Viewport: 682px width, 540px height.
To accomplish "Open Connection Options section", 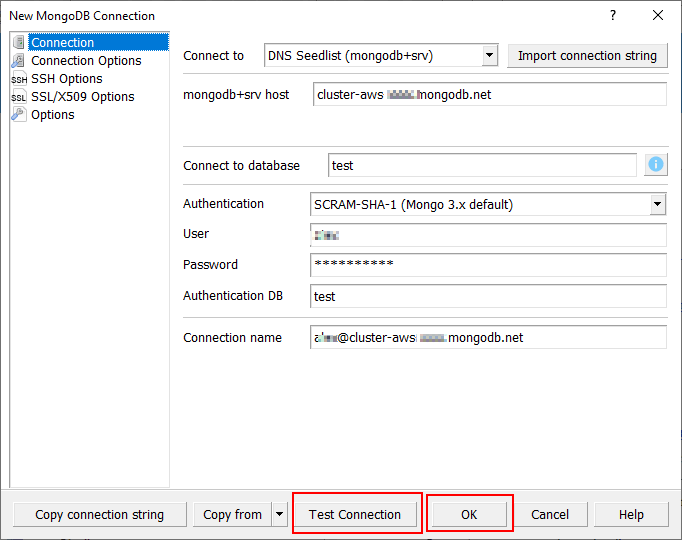I will (x=86, y=61).
